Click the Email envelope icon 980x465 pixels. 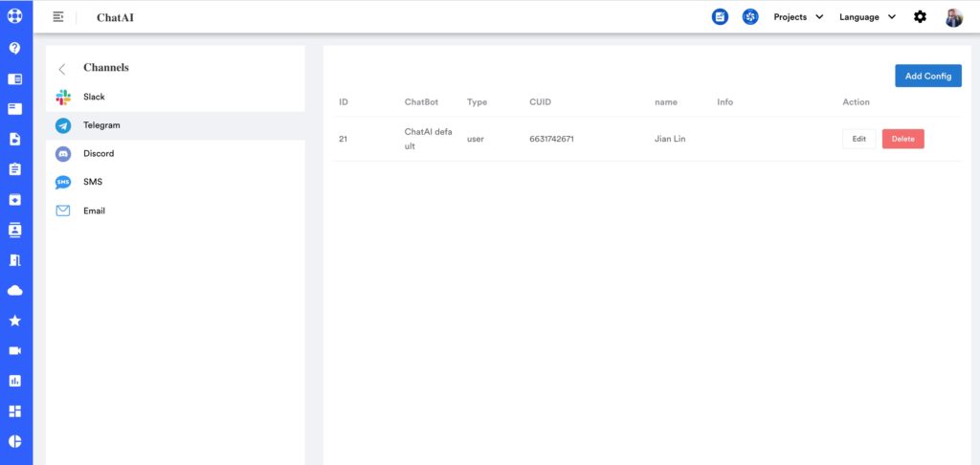[63, 210]
